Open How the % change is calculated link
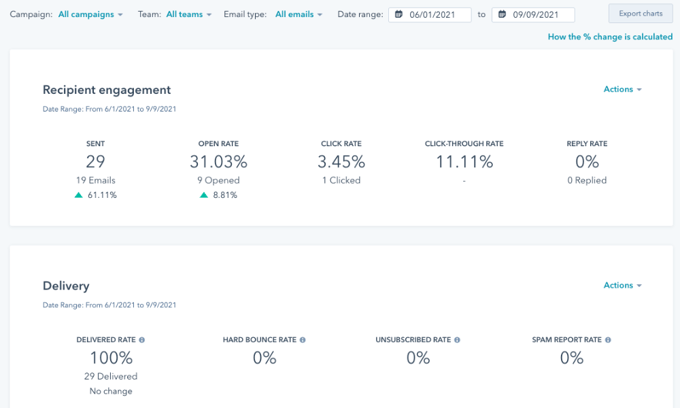The image size is (680, 408). [610, 37]
